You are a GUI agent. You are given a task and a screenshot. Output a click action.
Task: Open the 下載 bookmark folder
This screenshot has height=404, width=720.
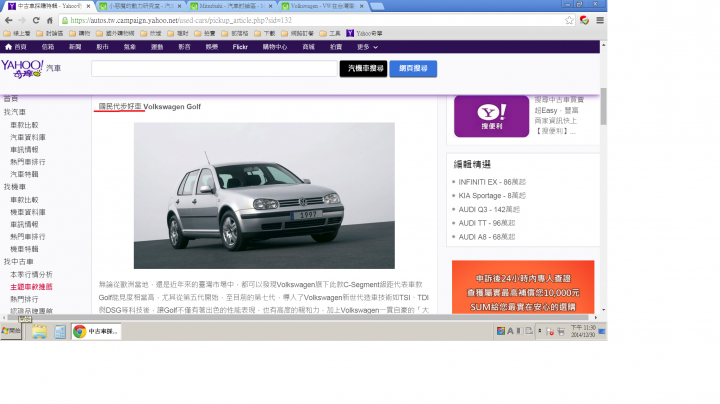coord(265,33)
